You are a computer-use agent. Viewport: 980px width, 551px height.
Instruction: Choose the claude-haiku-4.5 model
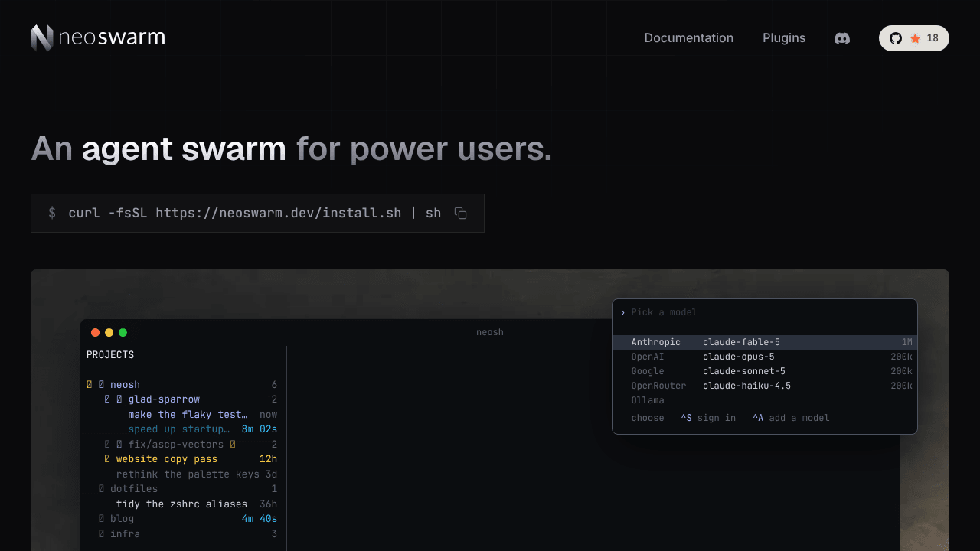click(x=746, y=386)
